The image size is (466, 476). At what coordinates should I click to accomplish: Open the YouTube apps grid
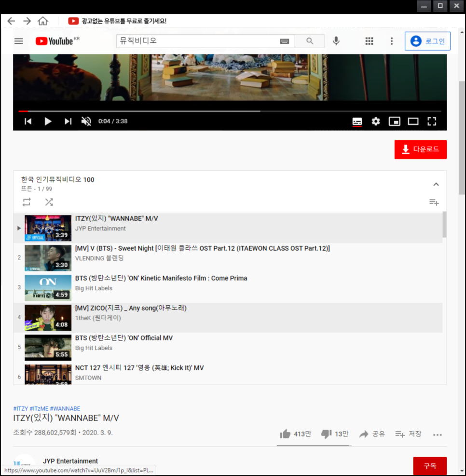coord(369,41)
